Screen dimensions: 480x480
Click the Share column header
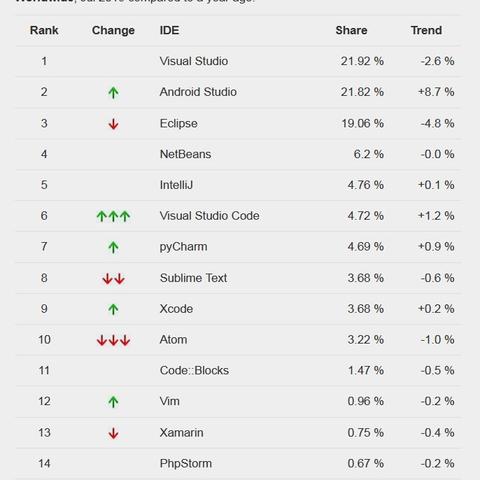(351, 30)
